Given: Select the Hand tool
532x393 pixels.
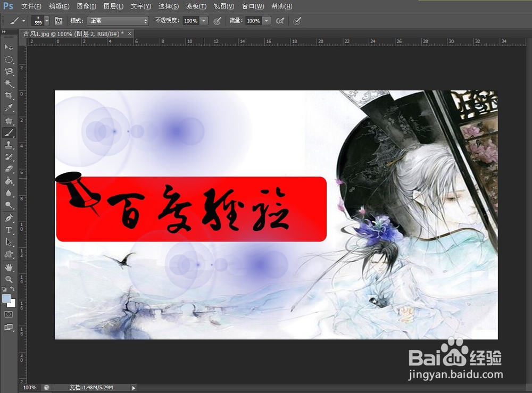Looking at the screenshot, I should point(9,267).
